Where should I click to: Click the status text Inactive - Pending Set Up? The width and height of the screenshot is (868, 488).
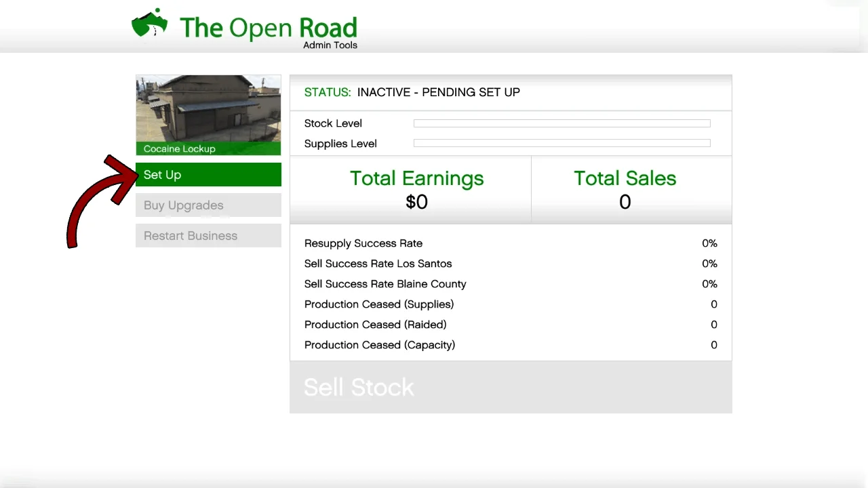[x=438, y=92]
